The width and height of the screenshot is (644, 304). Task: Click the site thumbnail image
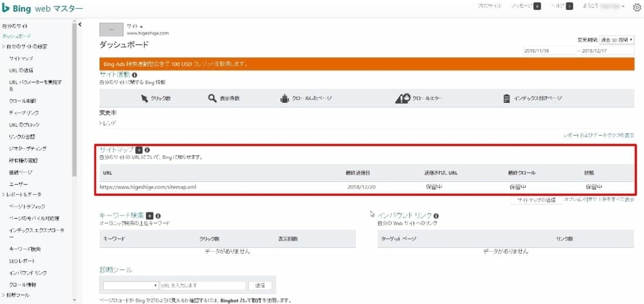(x=111, y=30)
